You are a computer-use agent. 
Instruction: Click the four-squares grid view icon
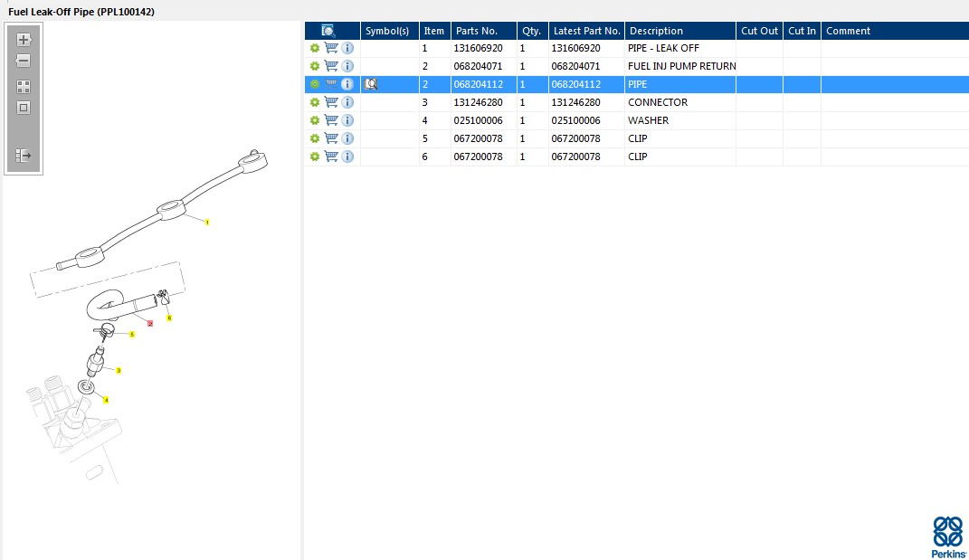24,87
